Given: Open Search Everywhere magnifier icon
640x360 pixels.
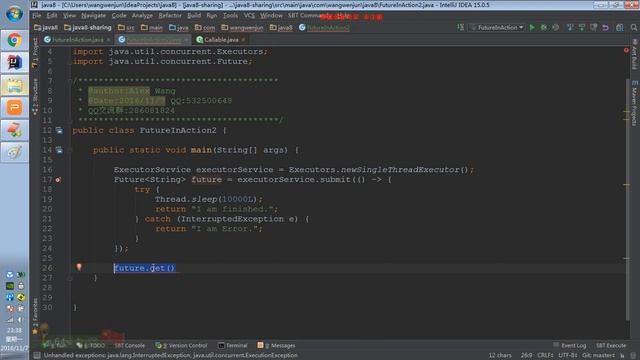Looking at the screenshot, I should pos(633,27).
